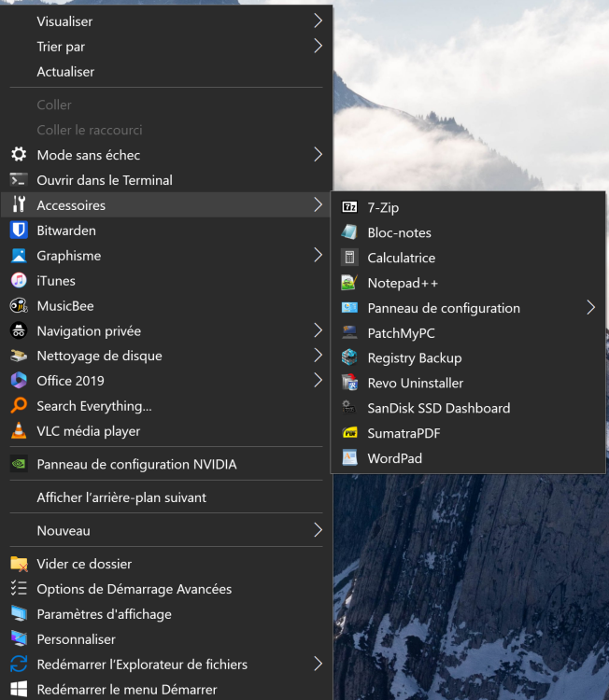Expand the Trier par submenu arrow
This screenshot has height=700, width=609.
pos(318,46)
